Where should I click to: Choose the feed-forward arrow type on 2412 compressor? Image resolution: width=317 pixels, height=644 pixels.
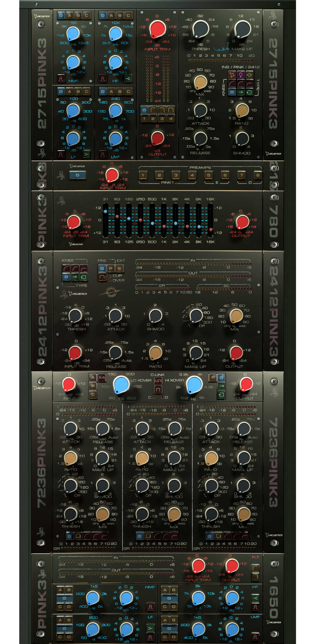75,277
